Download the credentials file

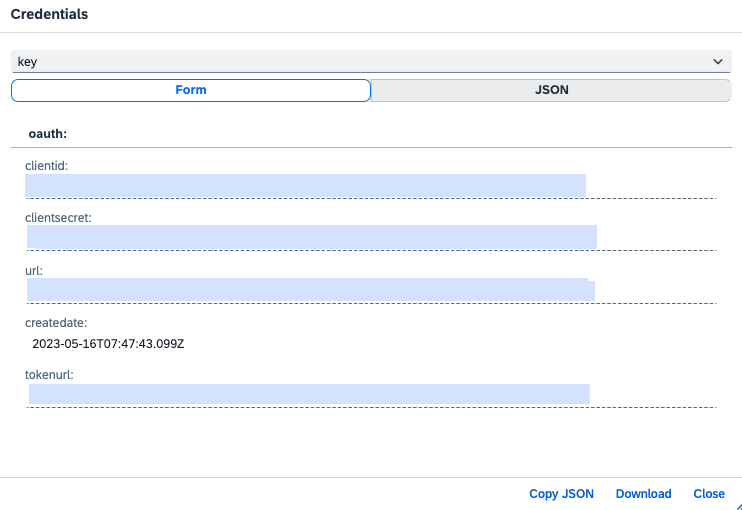[x=644, y=493]
